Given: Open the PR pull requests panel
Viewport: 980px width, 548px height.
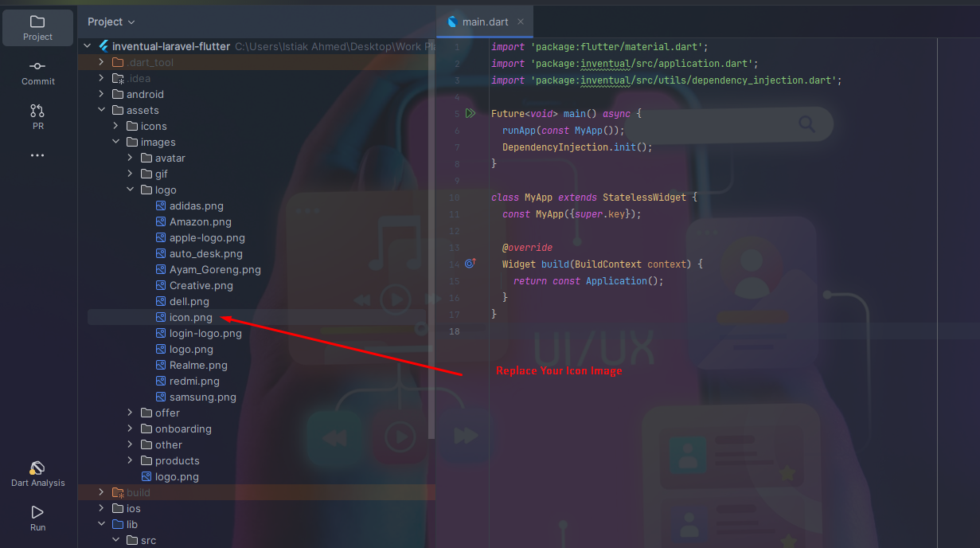Looking at the screenshot, I should [x=37, y=116].
